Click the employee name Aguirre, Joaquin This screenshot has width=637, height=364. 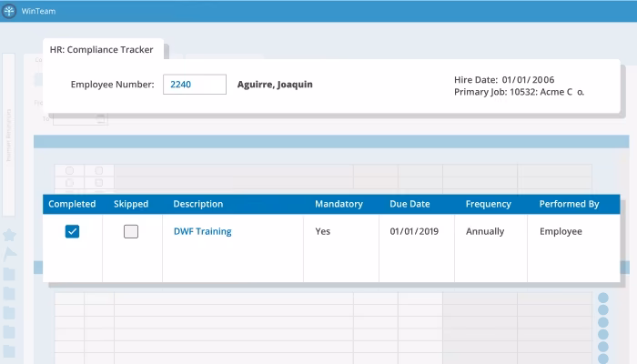pyautogui.click(x=275, y=85)
